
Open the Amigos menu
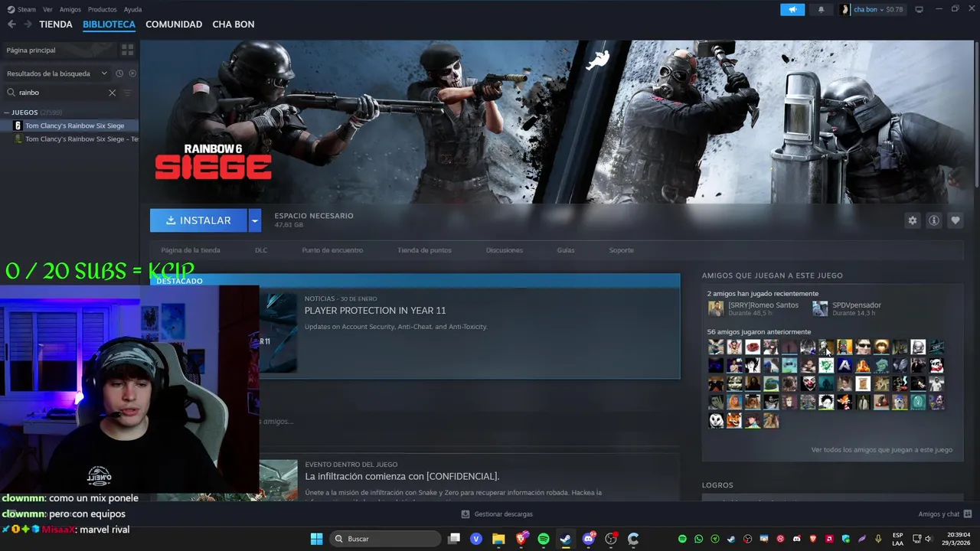click(x=70, y=9)
